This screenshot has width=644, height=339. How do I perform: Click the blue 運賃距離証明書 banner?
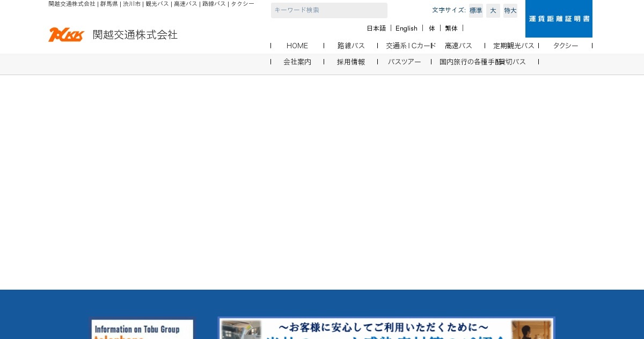[x=559, y=19]
